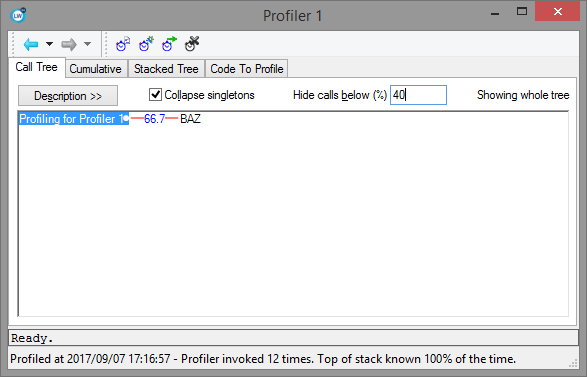The width and height of the screenshot is (587, 377).
Task: Click the Ready. status message
Action: click(32, 338)
